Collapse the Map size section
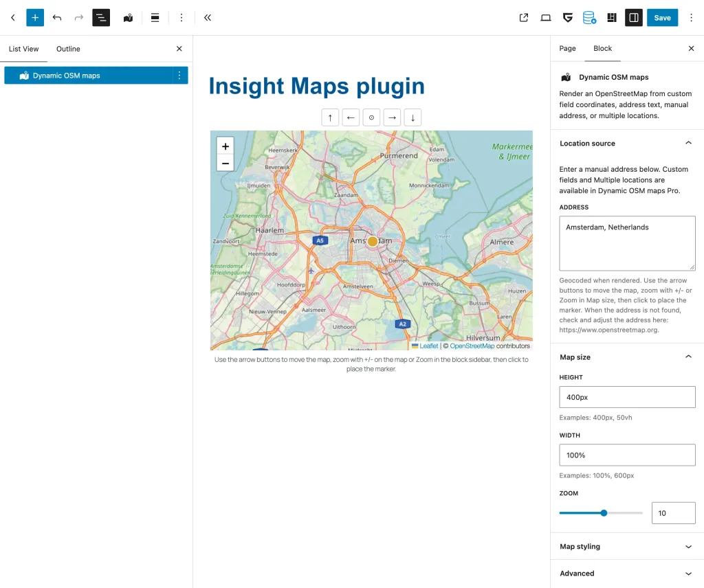The height and width of the screenshot is (588, 704). click(627, 357)
